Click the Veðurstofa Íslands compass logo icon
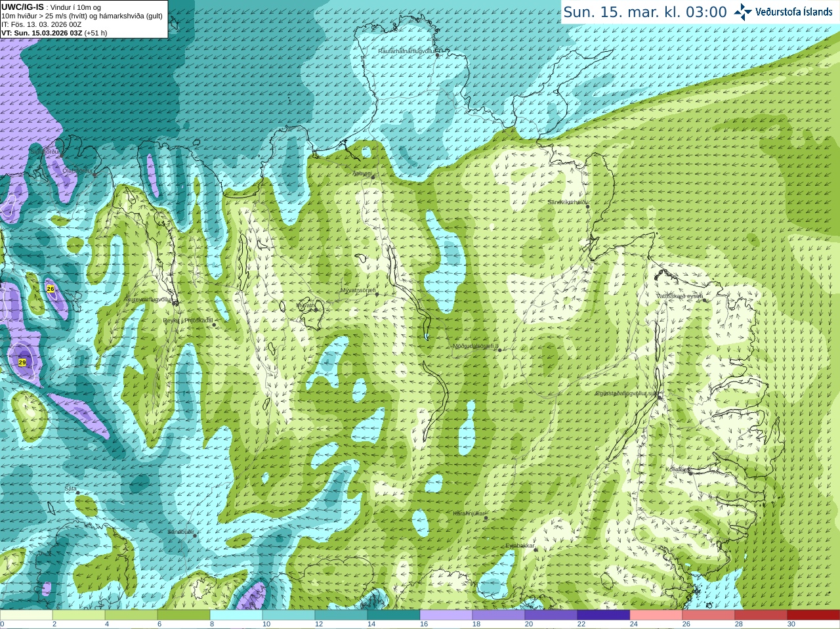840x629 pixels. tap(743, 12)
